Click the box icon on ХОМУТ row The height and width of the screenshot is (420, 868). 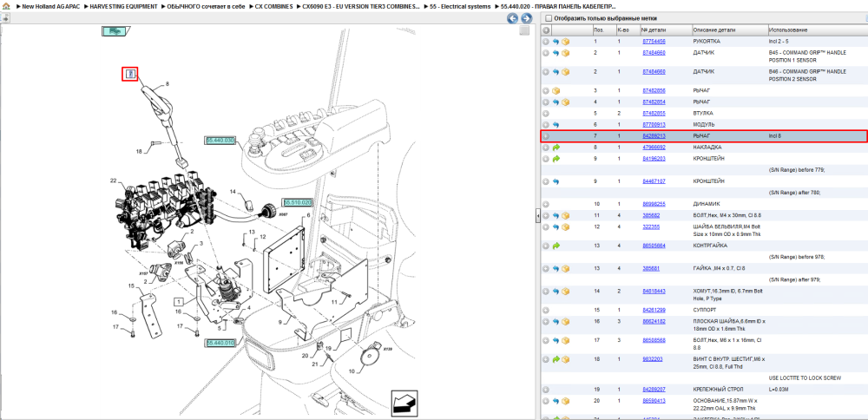pos(566,291)
